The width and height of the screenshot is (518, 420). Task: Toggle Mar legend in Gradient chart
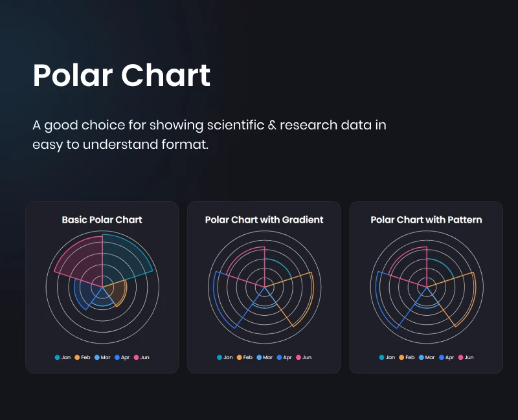click(x=265, y=357)
